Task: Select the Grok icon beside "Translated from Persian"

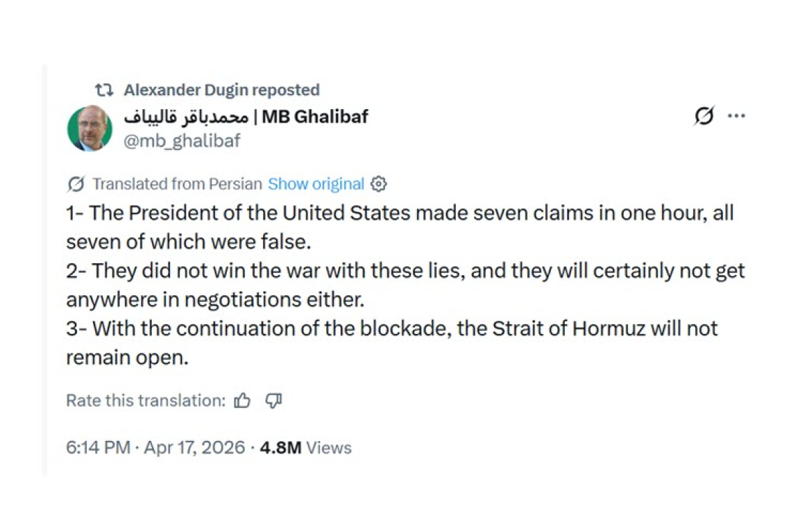Action: pos(75,183)
